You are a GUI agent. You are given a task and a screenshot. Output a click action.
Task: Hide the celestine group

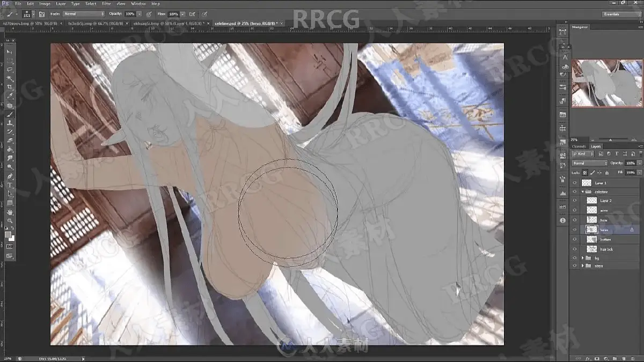[x=575, y=191]
